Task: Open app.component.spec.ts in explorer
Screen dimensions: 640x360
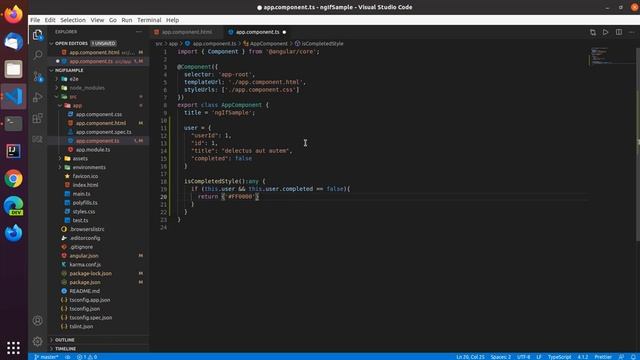Action: tap(103, 132)
